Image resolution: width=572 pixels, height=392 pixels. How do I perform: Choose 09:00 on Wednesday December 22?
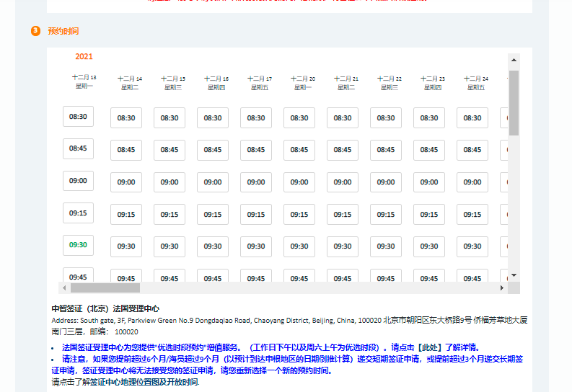(386, 182)
